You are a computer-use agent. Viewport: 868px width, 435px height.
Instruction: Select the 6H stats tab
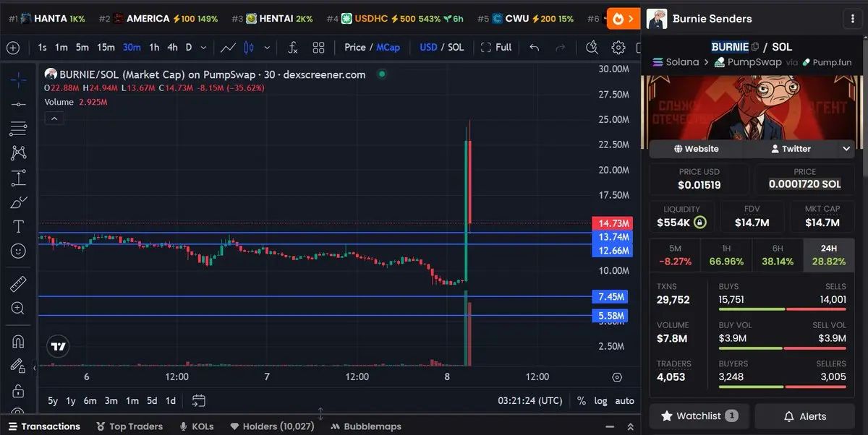click(x=778, y=254)
